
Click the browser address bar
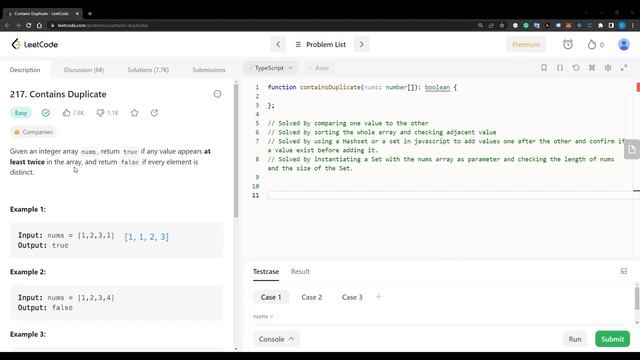tap(261, 25)
